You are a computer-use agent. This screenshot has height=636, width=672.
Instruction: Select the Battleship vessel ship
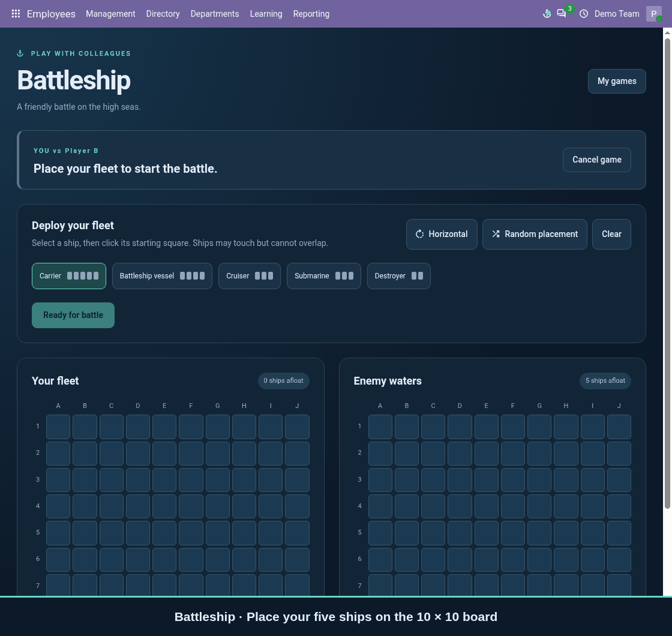coord(162,276)
